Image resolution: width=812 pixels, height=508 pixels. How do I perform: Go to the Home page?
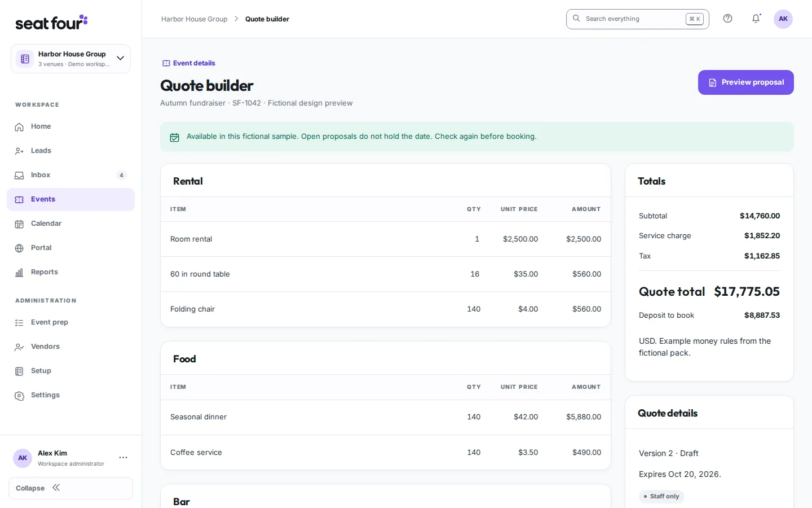coord(70,126)
